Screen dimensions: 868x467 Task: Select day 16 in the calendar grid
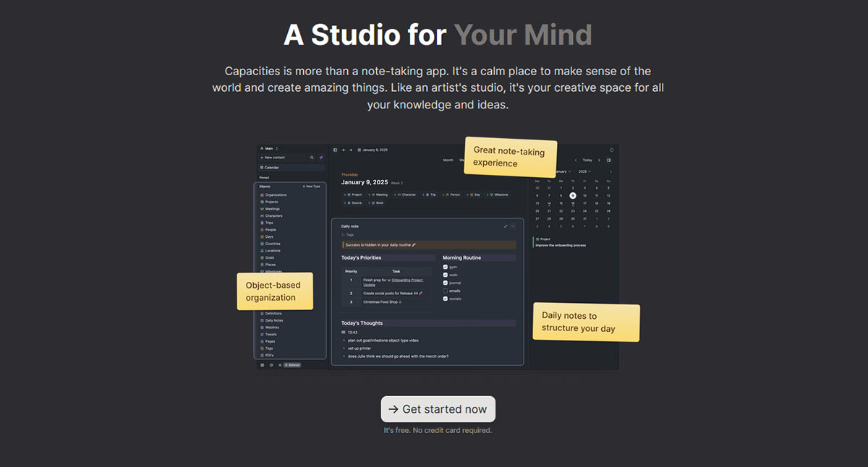point(573,203)
